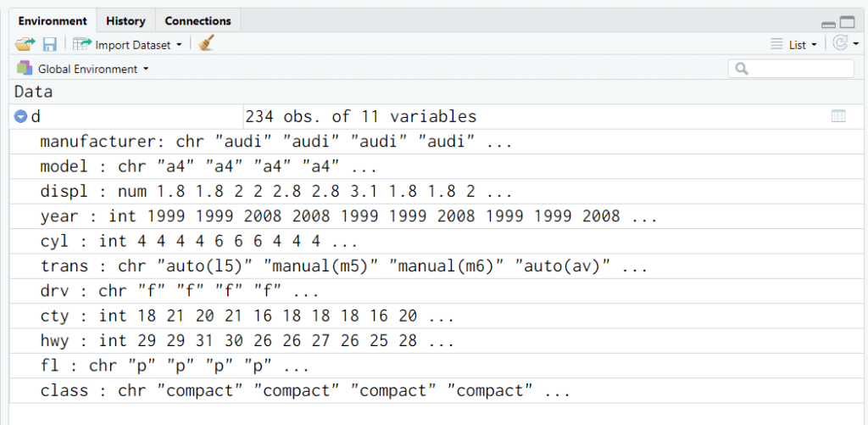868x425 pixels.
Task: Expand the Global Environment dropdown
Action: 93,70
